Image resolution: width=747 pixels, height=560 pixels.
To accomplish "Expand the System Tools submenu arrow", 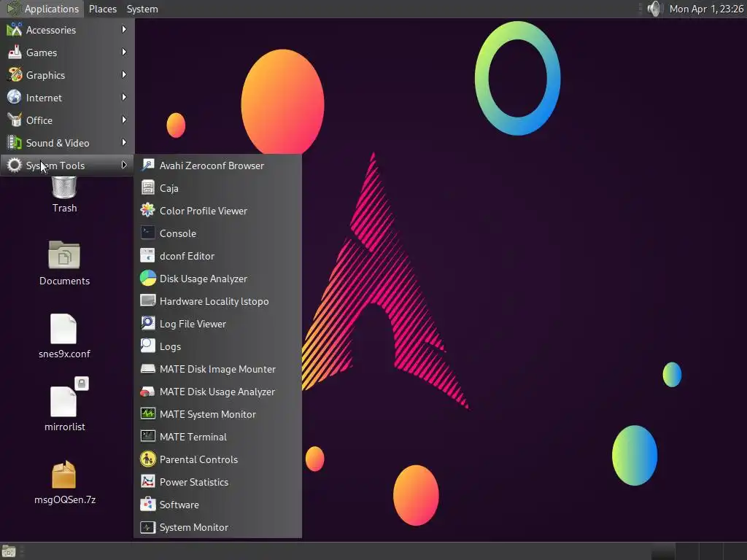I will coord(124,166).
